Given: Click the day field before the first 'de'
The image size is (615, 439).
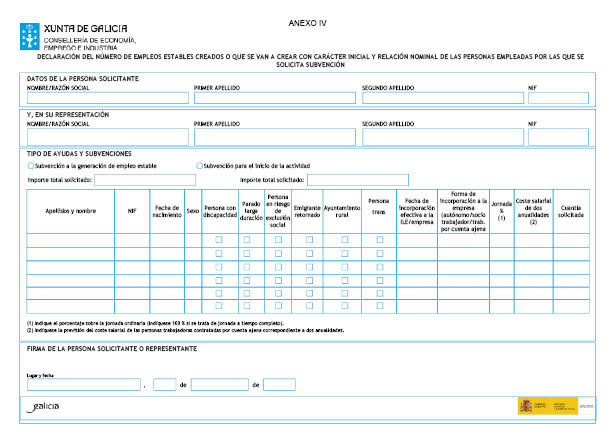Looking at the screenshot, I should (165, 384).
